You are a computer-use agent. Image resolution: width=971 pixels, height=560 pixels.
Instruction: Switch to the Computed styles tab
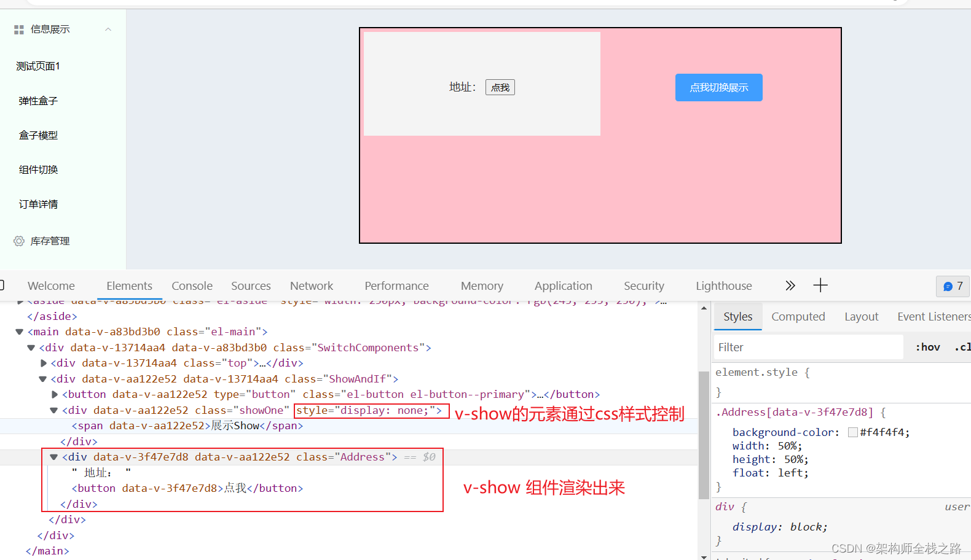[798, 317]
